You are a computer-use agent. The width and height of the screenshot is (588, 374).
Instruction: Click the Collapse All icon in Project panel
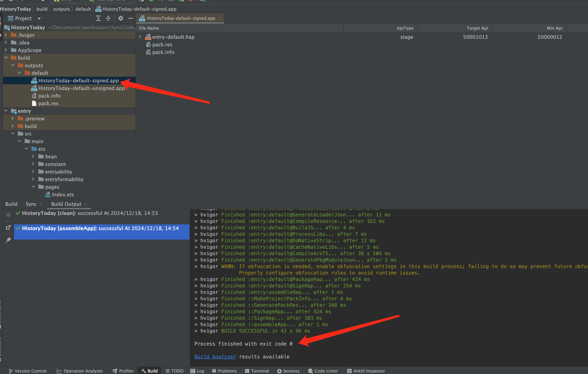coord(108,18)
